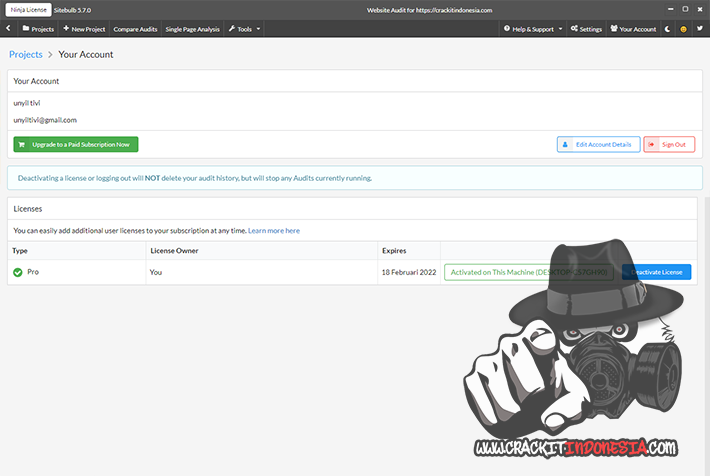Follow the Learn more here link
The width and height of the screenshot is (710, 476).
(x=274, y=231)
